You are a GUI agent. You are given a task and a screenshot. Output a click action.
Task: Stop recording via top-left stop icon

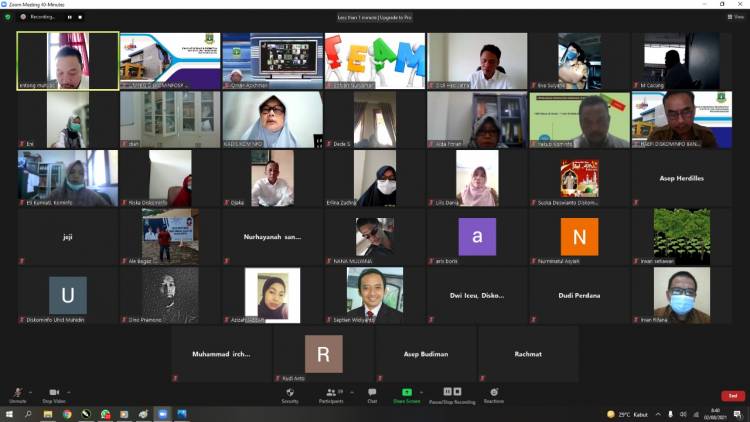80,17
